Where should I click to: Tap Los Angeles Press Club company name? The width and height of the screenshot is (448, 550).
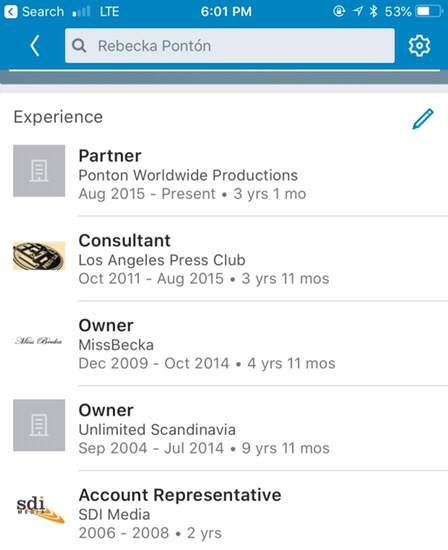[x=162, y=260]
